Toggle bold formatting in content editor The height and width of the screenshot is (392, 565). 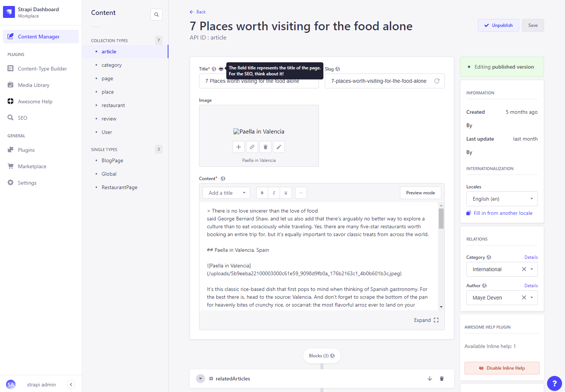(x=262, y=193)
